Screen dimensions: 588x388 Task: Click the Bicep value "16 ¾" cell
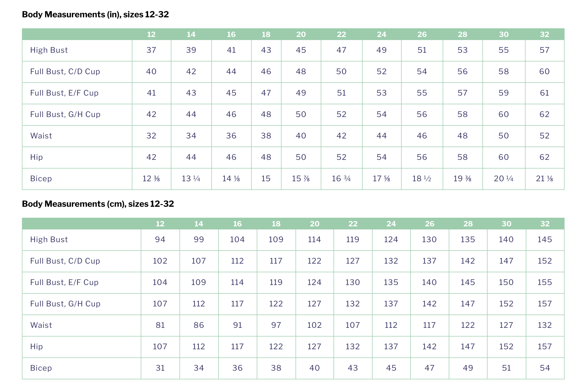341,179
